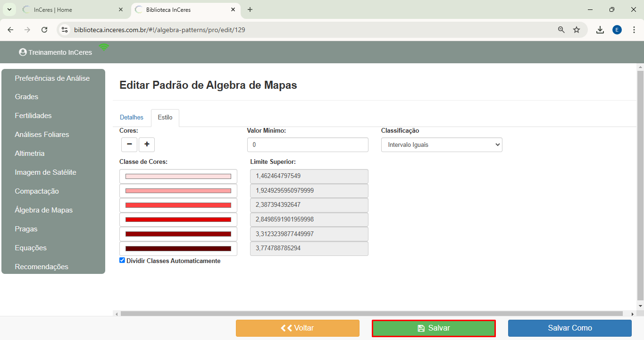Open the Classificação dropdown Intervalo Iguais

coord(442,145)
